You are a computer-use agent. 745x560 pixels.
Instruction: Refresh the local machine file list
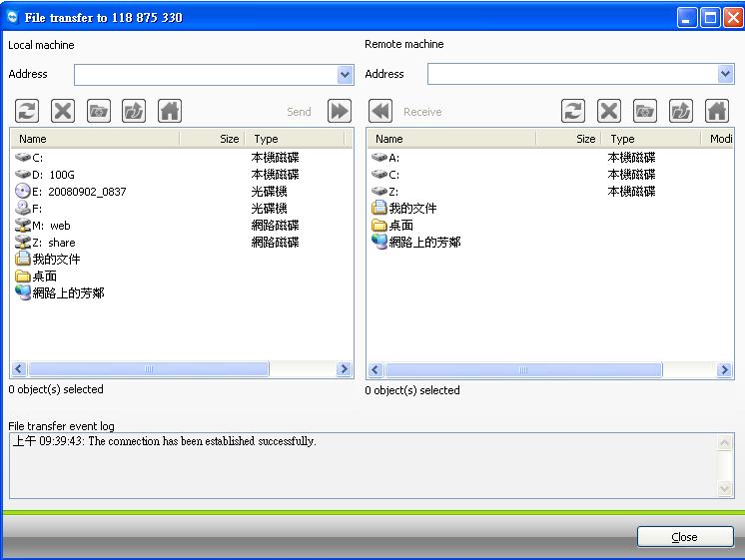click(27, 111)
